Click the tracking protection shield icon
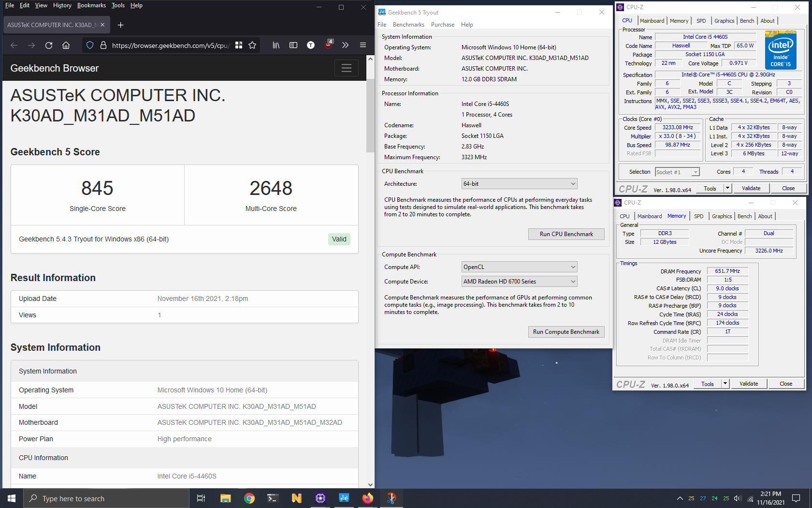Viewport: 812px width, 508px height. click(90, 45)
